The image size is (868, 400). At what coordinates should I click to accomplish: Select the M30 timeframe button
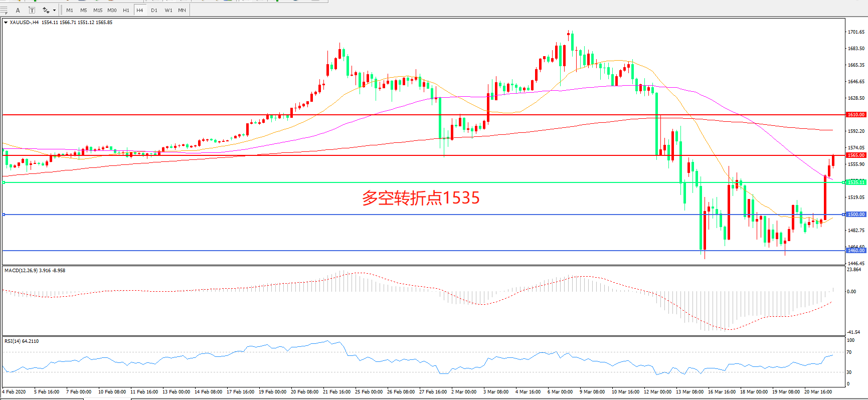click(112, 10)
